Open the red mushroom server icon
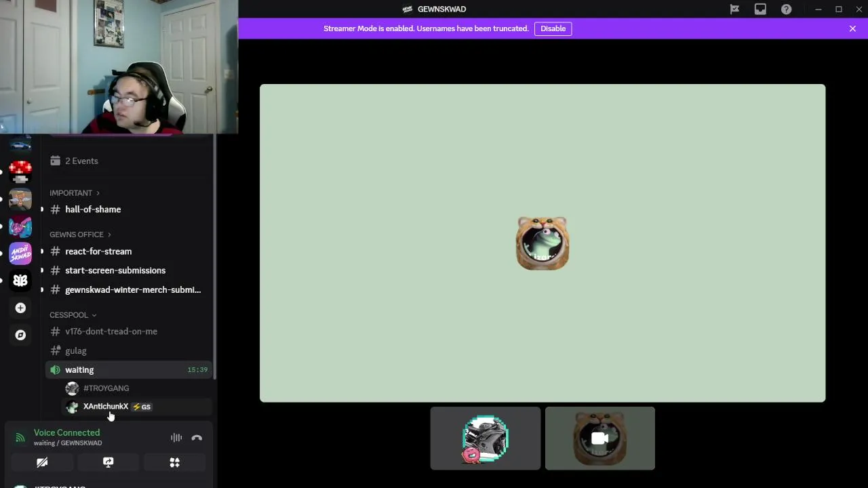Screen dimensions: 868x488 20,171
